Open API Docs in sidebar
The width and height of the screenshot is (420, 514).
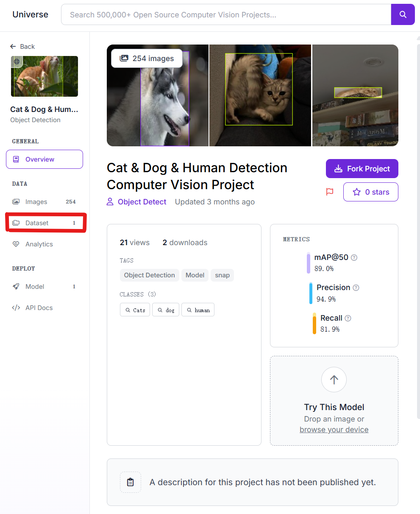(39, 308)
